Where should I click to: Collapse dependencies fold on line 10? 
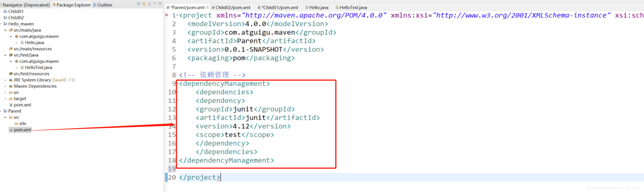tap(177, 92)
